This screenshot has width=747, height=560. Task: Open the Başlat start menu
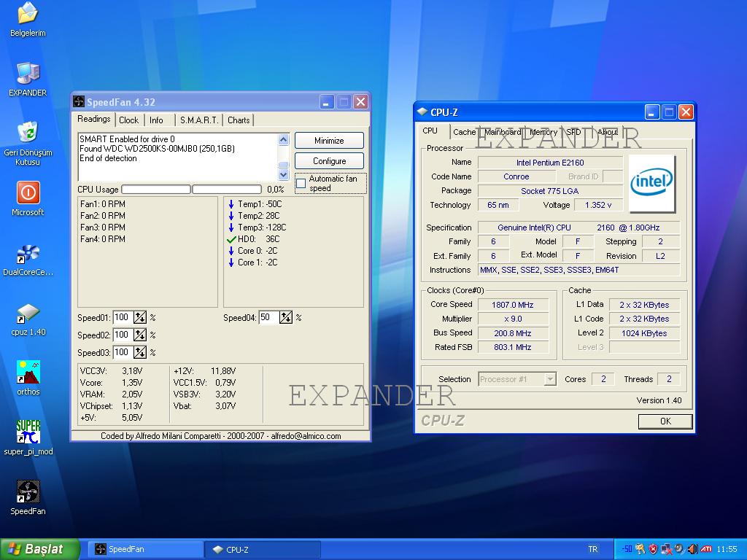coord(39,549)
